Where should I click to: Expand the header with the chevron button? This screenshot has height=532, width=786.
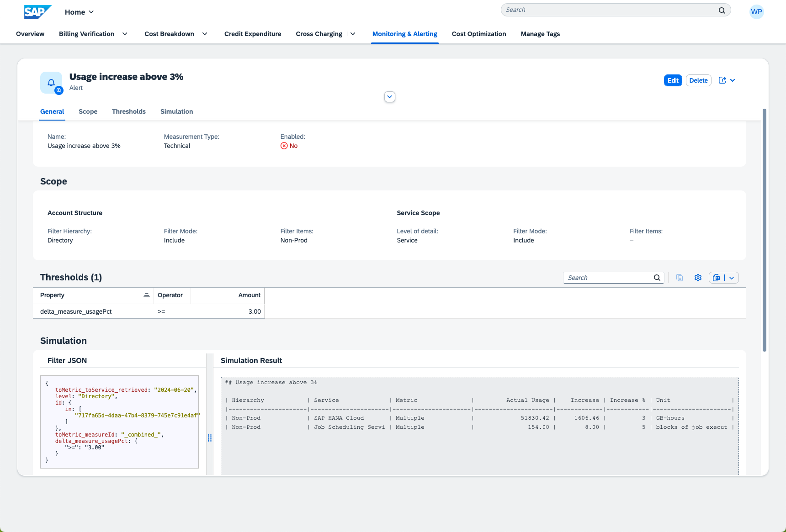pyautogui.click(x=389, y=97)
